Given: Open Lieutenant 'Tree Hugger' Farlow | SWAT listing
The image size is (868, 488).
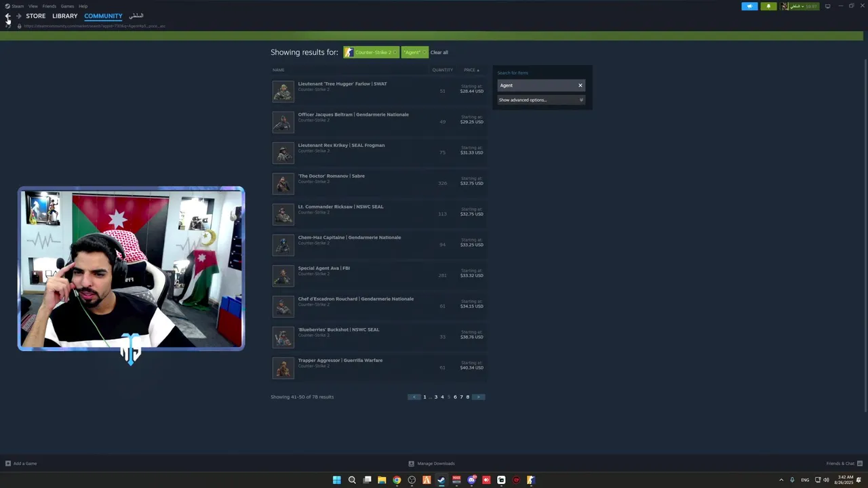Looking at the screenshot, I should click(342, 84).
